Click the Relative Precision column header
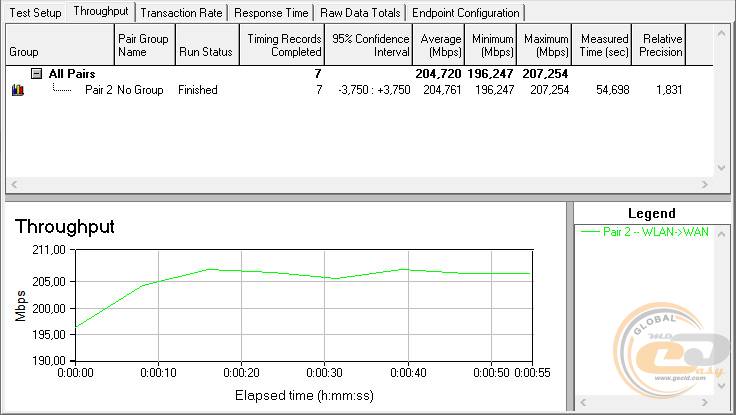 tap(661, 45)
